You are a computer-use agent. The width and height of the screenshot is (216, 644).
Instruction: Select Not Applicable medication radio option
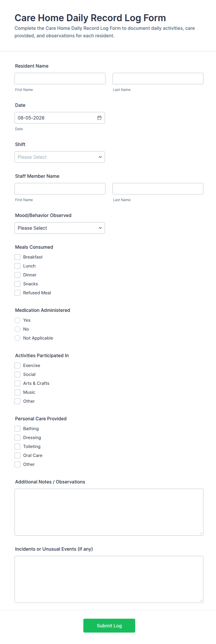click(x=17, y=338)
